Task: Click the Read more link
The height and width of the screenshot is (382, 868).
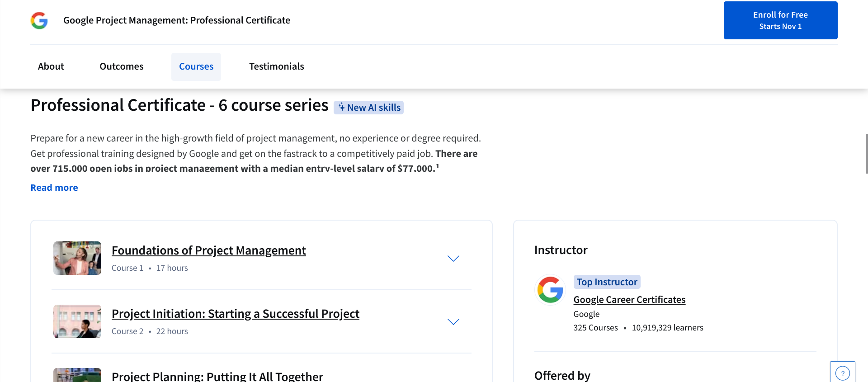Action: [54, 188]
